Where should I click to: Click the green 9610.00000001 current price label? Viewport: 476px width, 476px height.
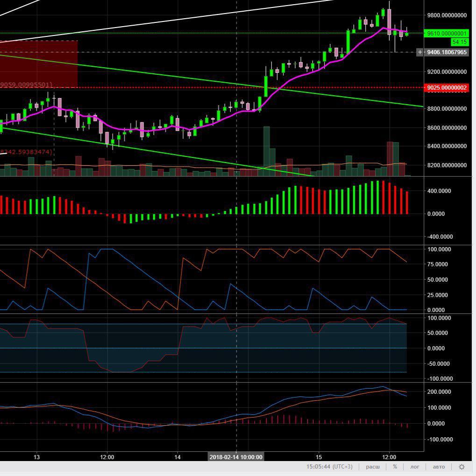click(446, 33)
